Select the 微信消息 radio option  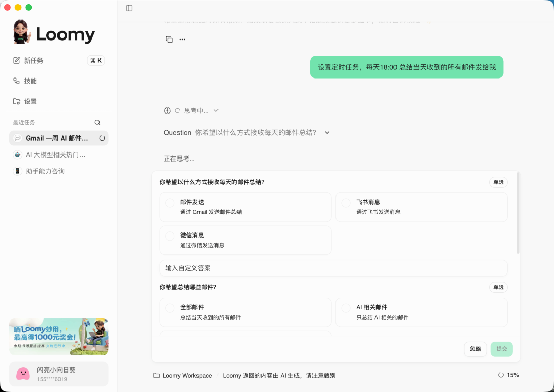170,236
